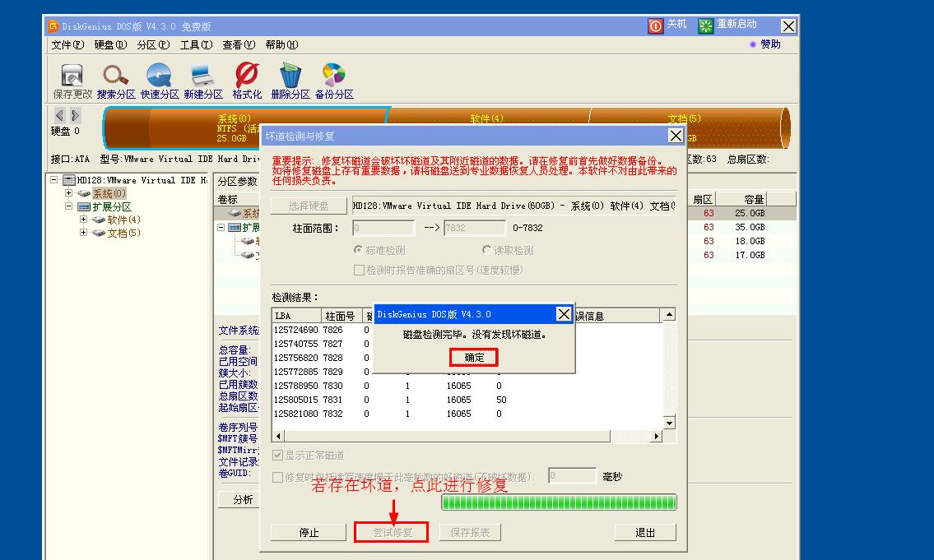Collapse extended partition row in volume list

[x=221, y=227]
